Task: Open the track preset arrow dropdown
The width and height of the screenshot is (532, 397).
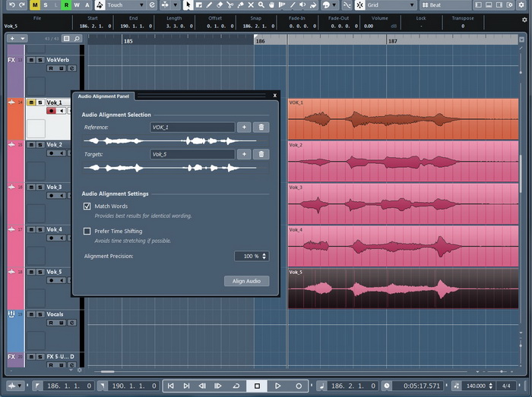Action: tap(22, 39)
